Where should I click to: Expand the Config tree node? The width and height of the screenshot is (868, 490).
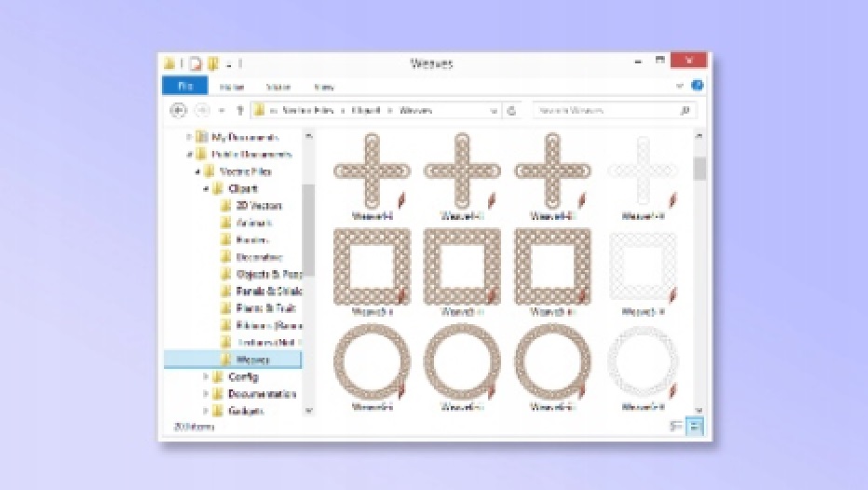(x=206, y=376)
